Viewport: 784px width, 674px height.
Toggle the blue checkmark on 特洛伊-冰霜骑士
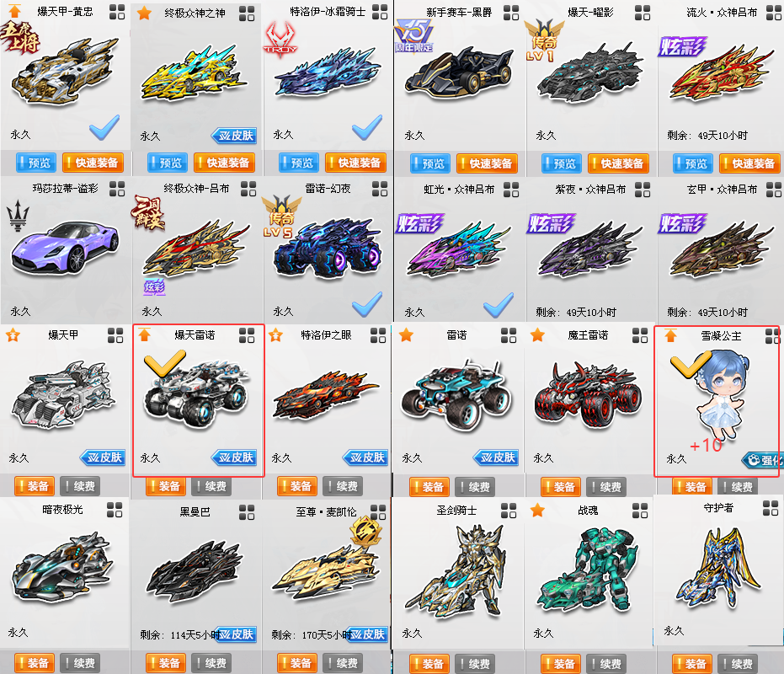(x=367, y=127)
